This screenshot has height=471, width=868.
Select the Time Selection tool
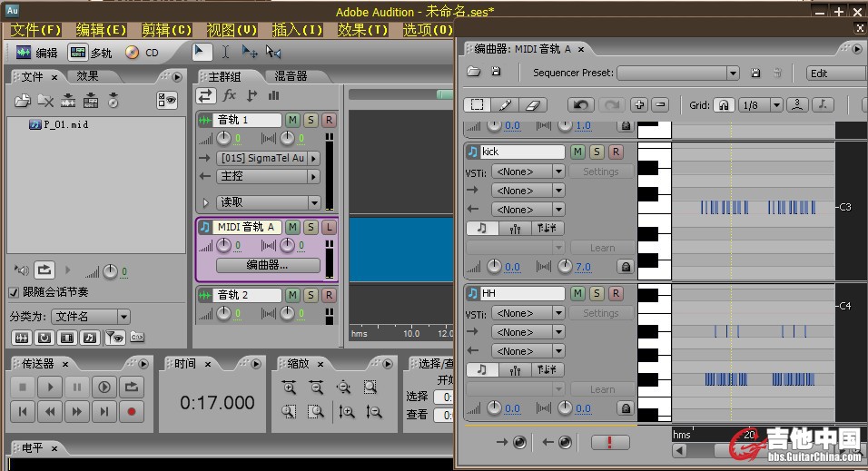click(225, 52)
